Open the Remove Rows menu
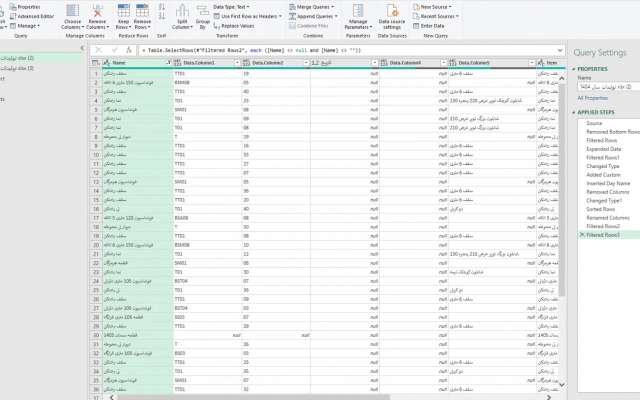 point(142,17)
